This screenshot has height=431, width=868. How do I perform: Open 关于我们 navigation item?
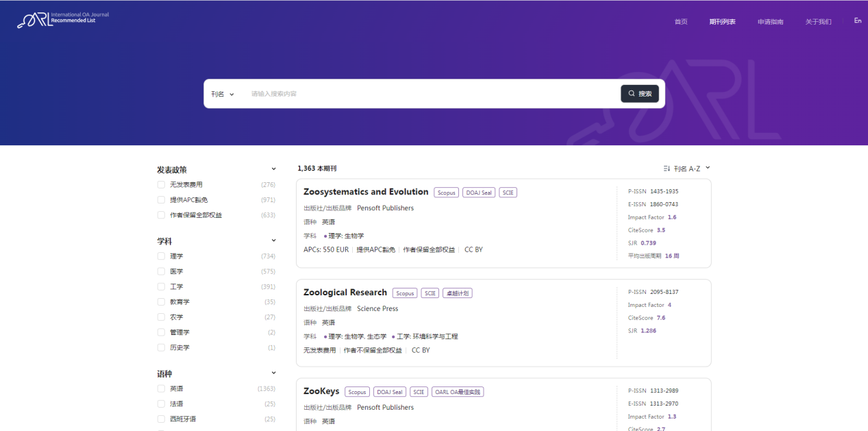pyautogui.click(x=819, y=22)
